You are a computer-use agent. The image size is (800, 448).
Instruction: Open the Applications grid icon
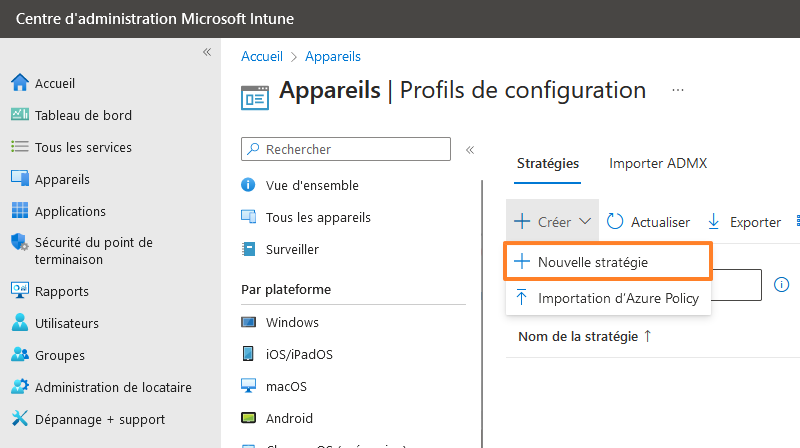pos(20,210)
